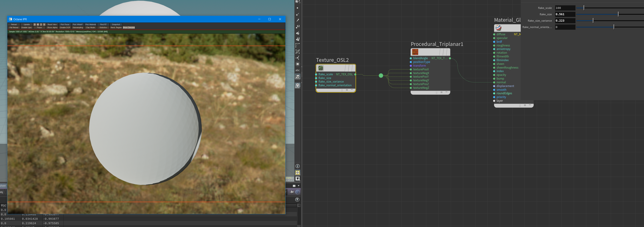Click the Reset View button
This screenshot has height=227, width=644.
pyautogui.click(x=52, y=24)
